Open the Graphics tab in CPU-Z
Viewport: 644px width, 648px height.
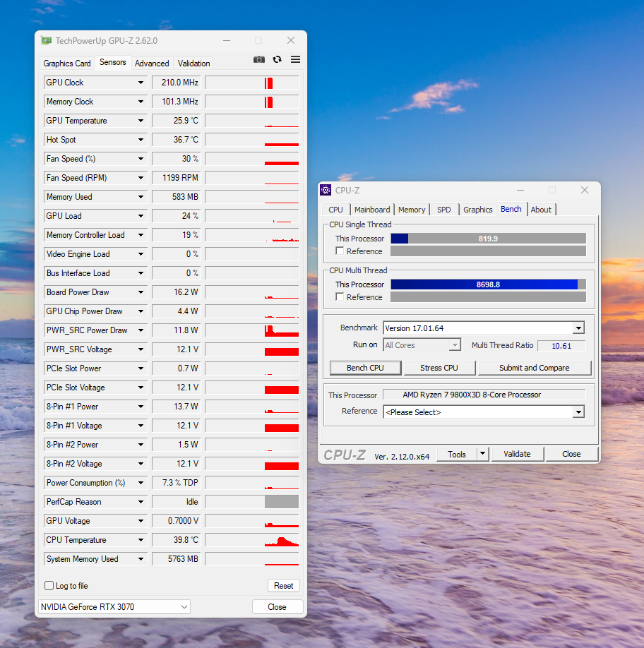478,210
